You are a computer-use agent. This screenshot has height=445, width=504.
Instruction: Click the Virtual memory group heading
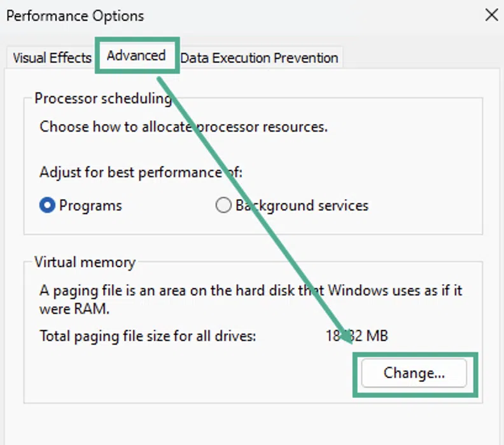[85, 263]
